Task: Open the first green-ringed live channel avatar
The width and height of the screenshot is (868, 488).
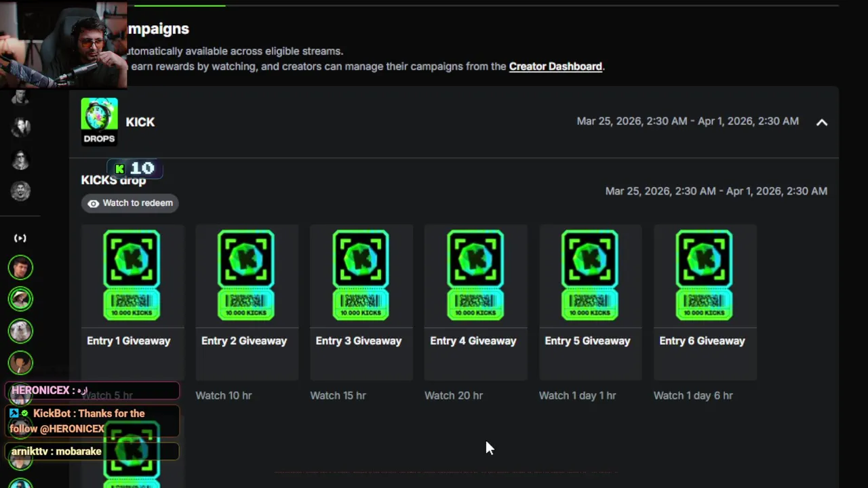Action: click(20, 268)
